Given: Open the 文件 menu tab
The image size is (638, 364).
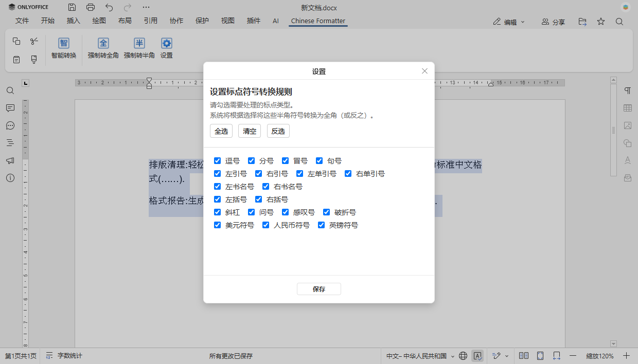Looking at the screenshot, I should pos(22,21).
